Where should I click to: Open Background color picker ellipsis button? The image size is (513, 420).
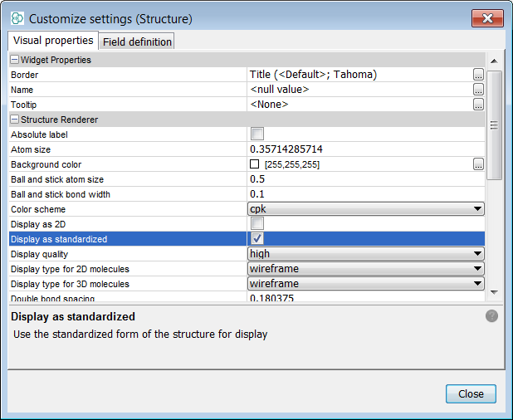click(478, 164)
